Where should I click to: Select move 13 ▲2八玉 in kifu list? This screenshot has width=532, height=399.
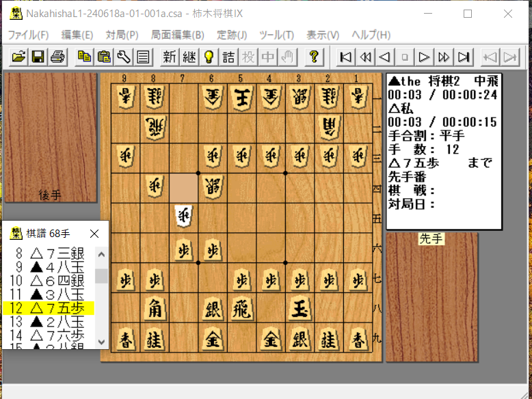click(x=49, y=322)
